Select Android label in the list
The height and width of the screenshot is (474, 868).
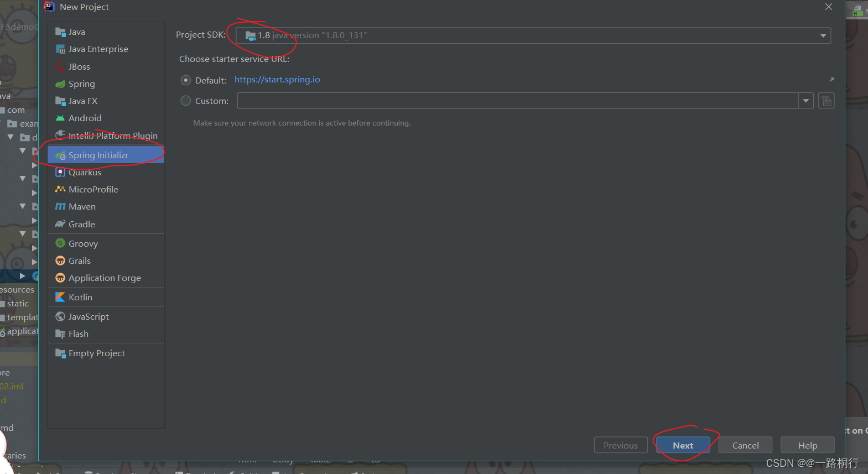(x=85, y=118)
